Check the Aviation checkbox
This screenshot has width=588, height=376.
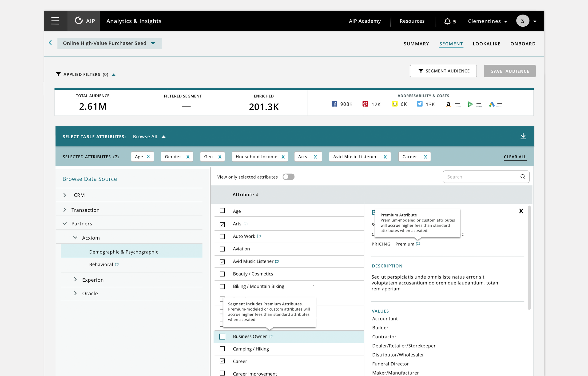click(222, 249)
